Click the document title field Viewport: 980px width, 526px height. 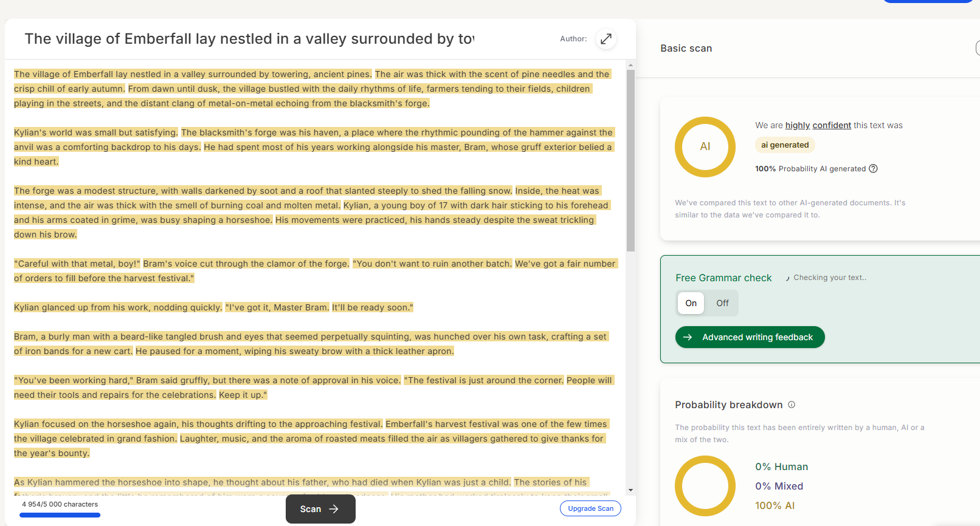[249, 39]
